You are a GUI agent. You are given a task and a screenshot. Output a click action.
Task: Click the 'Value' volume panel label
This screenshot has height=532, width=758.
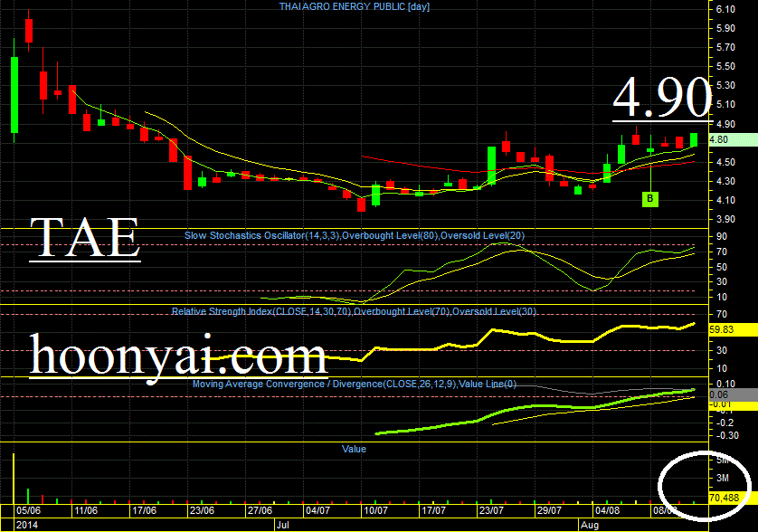point(354,449)
